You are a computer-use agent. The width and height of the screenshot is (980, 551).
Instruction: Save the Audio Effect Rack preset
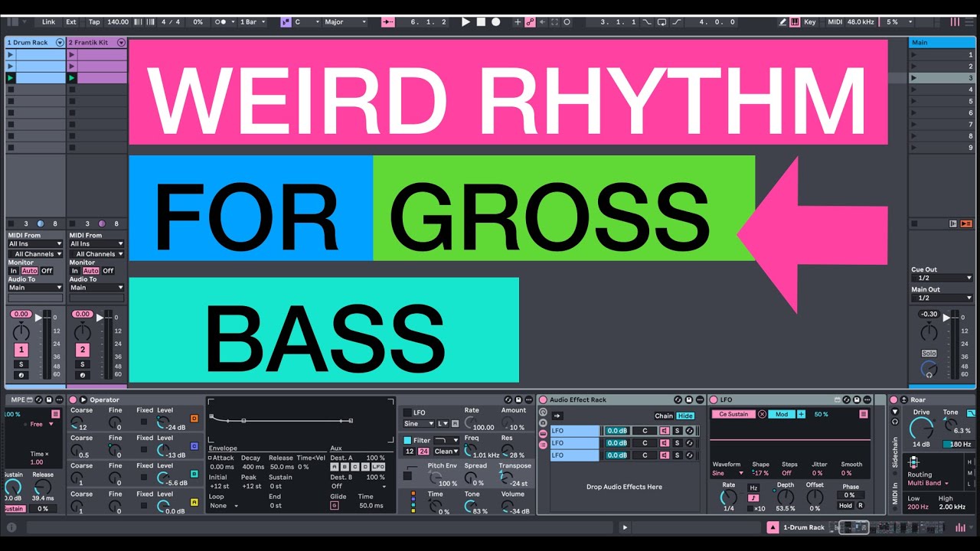(x=688, y=399)
